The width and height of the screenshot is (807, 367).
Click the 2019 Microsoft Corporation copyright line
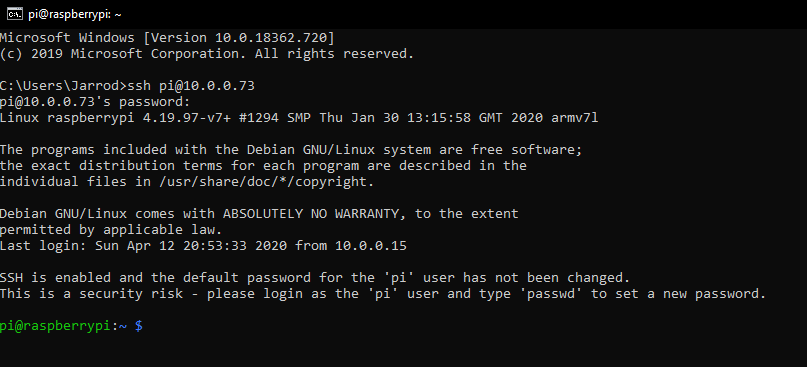pyautogui.click(x=207, y=54)
